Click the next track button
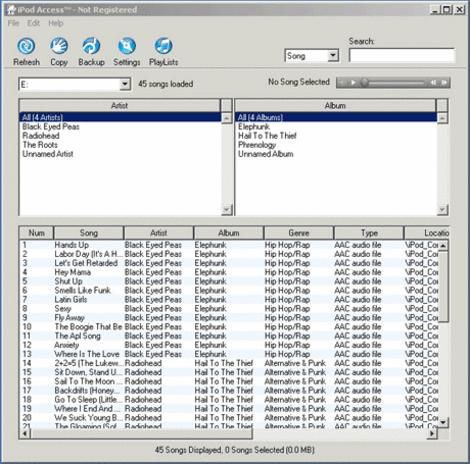The width and height of the screenshot is (470, 464). click(444, 82)
